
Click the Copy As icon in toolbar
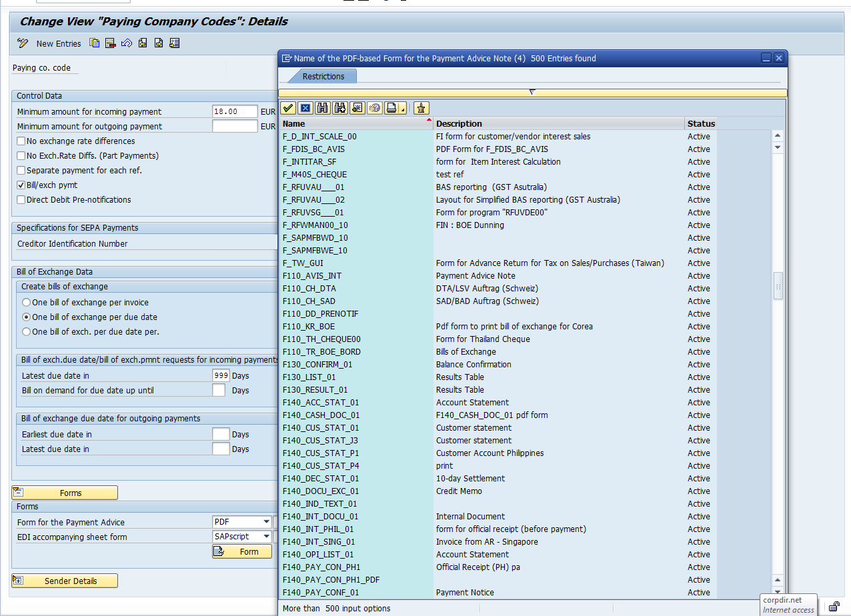coord(95,43)
